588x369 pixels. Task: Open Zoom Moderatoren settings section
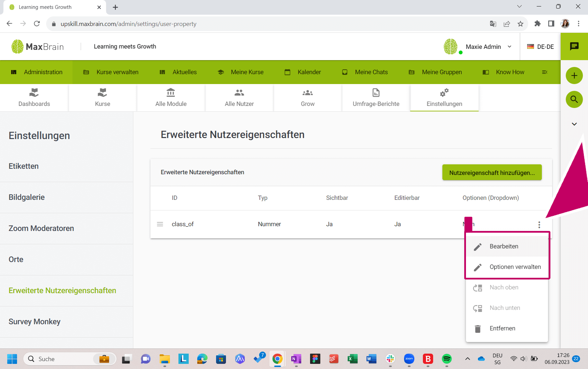66,229
